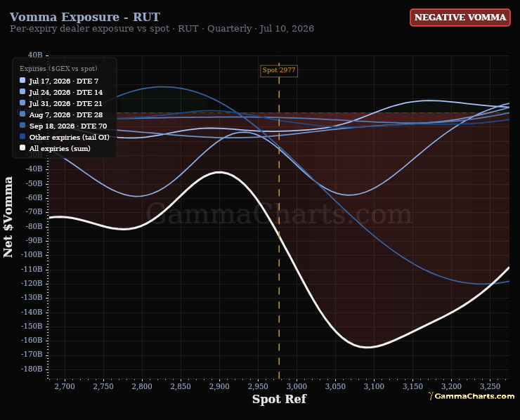Click the Vomma Exposure - RUT title

[x=85, y=17]
